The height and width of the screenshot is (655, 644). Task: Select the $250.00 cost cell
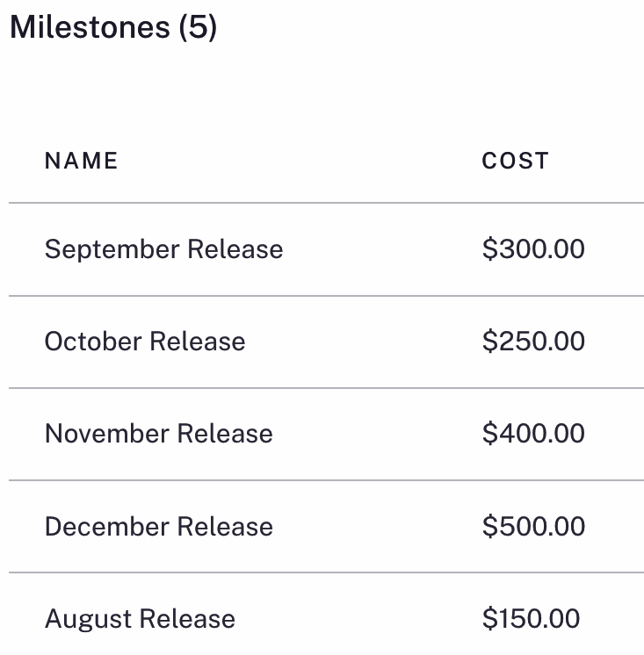pos(533,342)
